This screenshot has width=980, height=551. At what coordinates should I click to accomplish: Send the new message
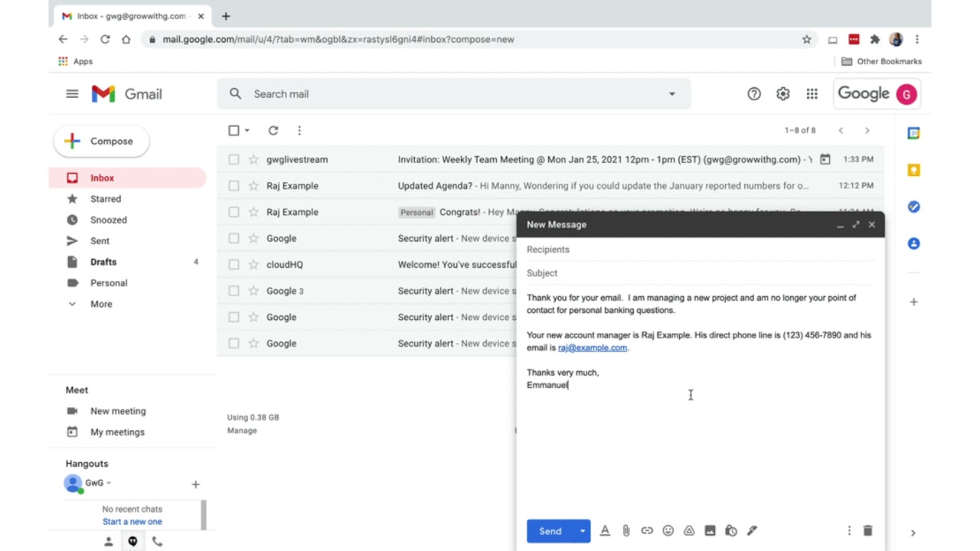[x=550, y=530]
